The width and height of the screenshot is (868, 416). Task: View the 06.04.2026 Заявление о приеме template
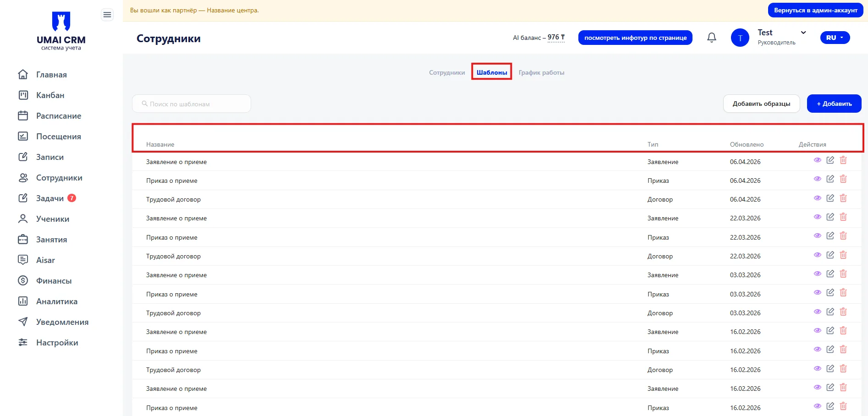(x=818, y=160)
